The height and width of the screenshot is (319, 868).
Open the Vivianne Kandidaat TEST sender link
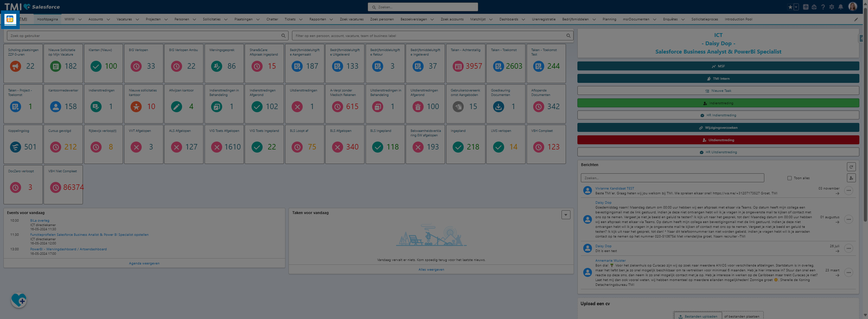point(615,188)
